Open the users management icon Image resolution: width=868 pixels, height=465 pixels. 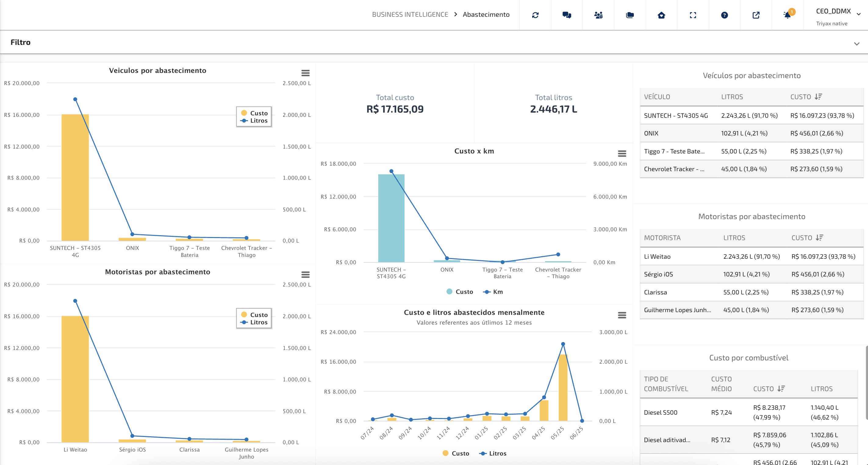[x=598, y=15]
